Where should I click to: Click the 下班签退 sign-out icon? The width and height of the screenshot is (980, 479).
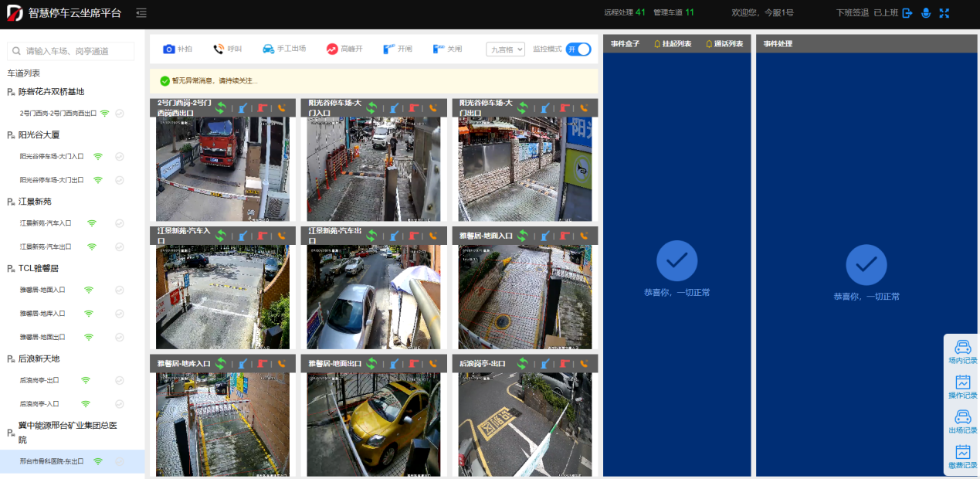pos(907,13)
